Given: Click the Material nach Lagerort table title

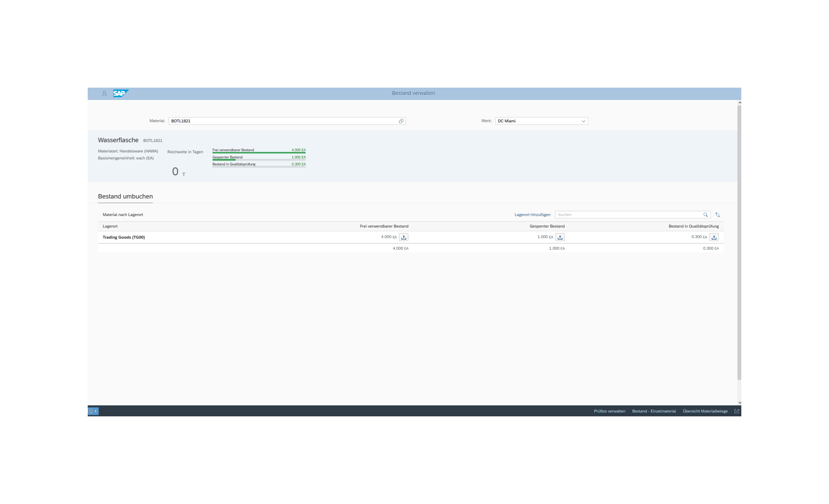Looking at the screenshot, I should point(123,215).
